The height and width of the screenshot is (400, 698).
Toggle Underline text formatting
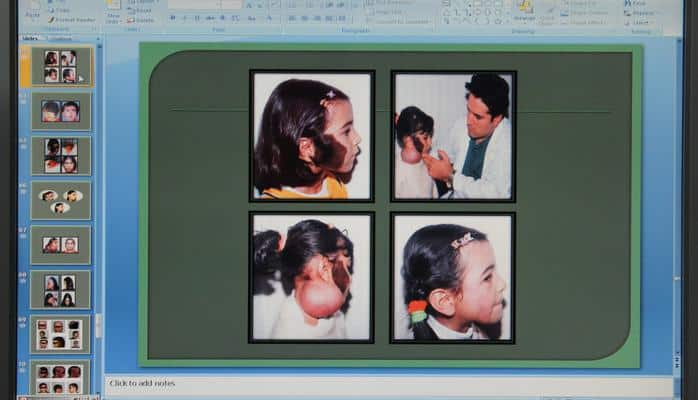tap(196, 18)
